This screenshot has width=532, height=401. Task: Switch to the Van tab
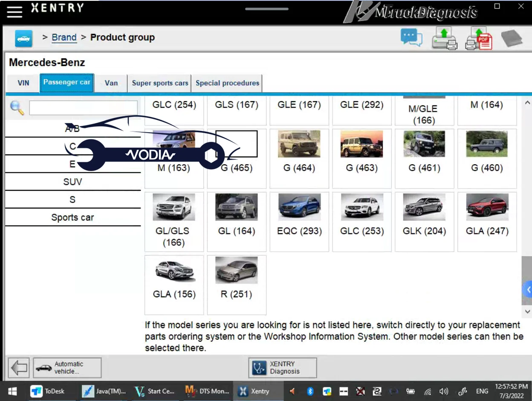(111, 83)
